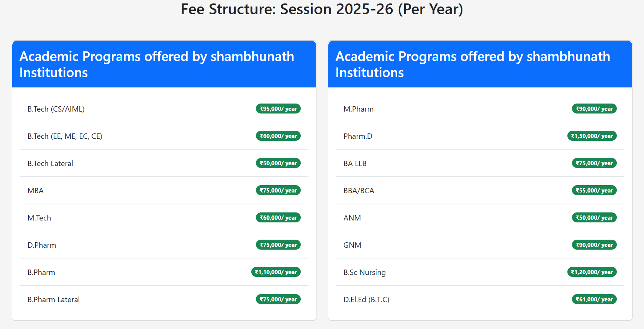The image size is (644, 329).
Task: Select the ANM program row
Action: coord(352,218)
